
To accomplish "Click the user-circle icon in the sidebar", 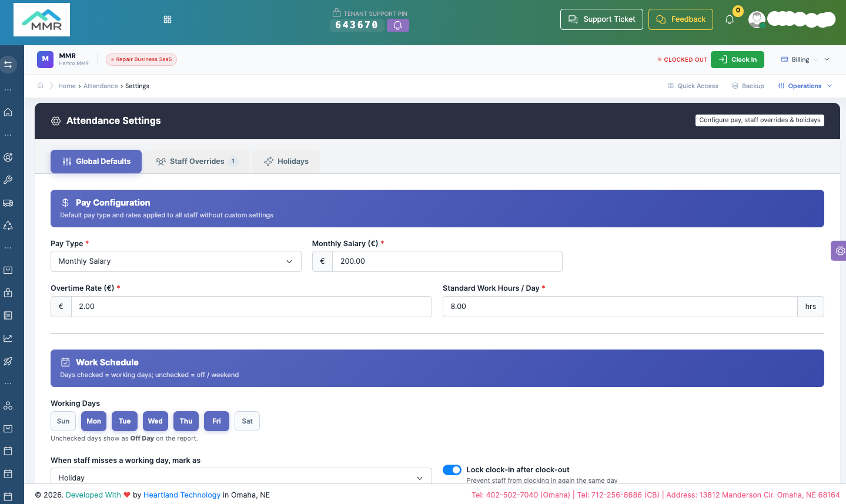I will click(8, 157).
